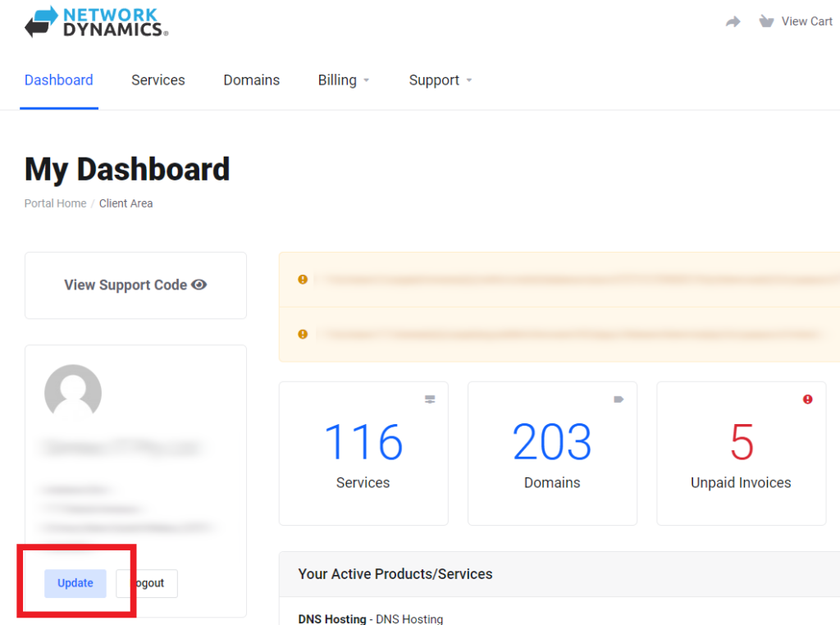Open the Dashboard tab
Viewport: 840px width, 625px height.
coord(59,80)
